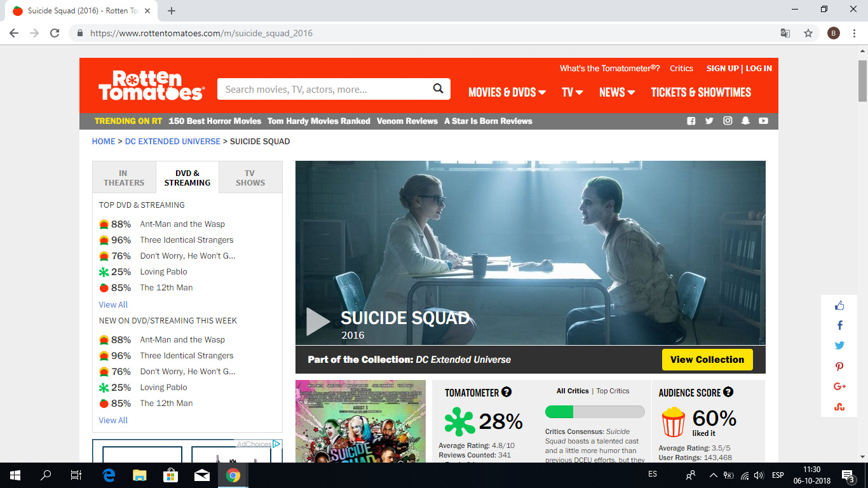Share on Pinterest via sidebar icon

[839, 366]
